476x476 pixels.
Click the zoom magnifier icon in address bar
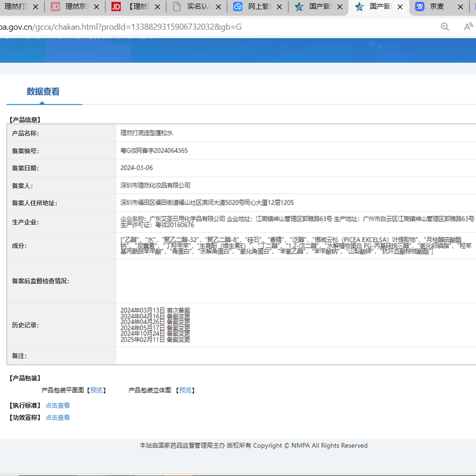(x=444, y=27)
